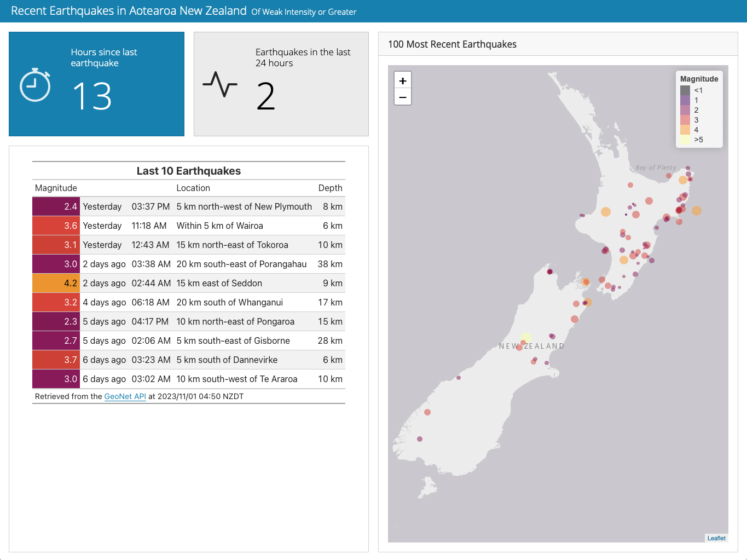Click the pulse activity icon
747x560 pixels.
pyautogui.click(x=220, y=84)
